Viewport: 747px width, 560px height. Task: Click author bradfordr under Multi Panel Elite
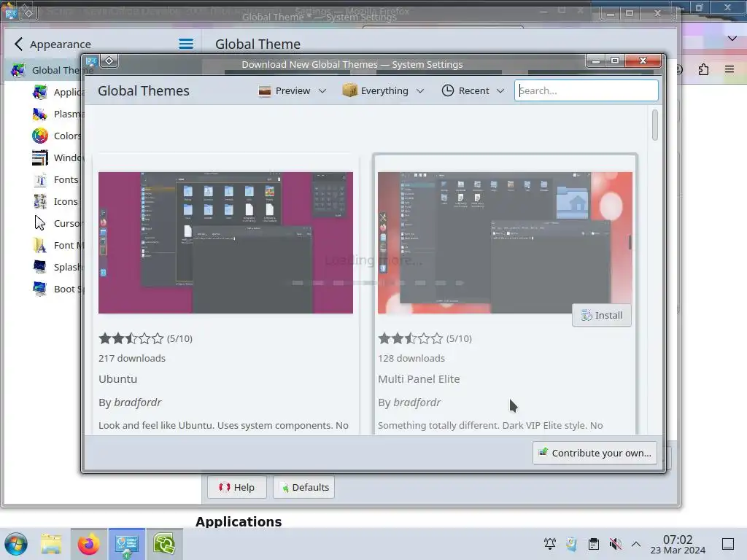(x=417, y=402)
